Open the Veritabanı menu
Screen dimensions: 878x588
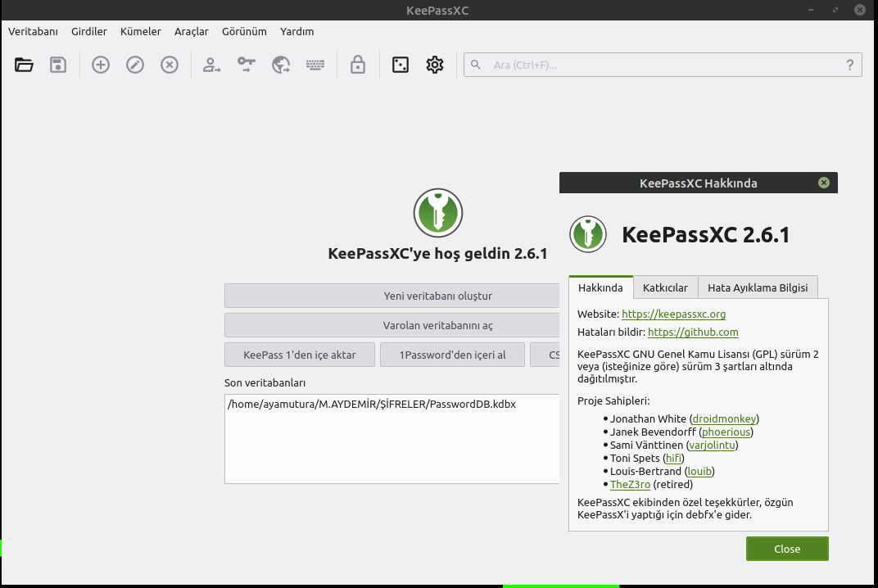[x=33, y=31]
